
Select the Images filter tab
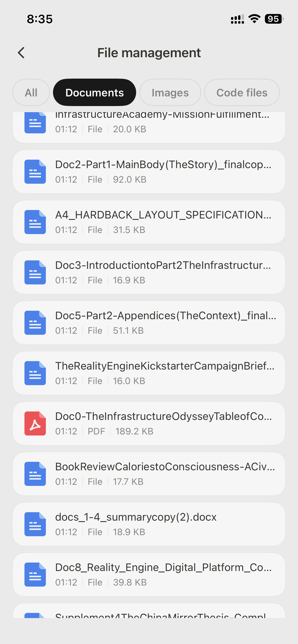click(x=170, y=93)
